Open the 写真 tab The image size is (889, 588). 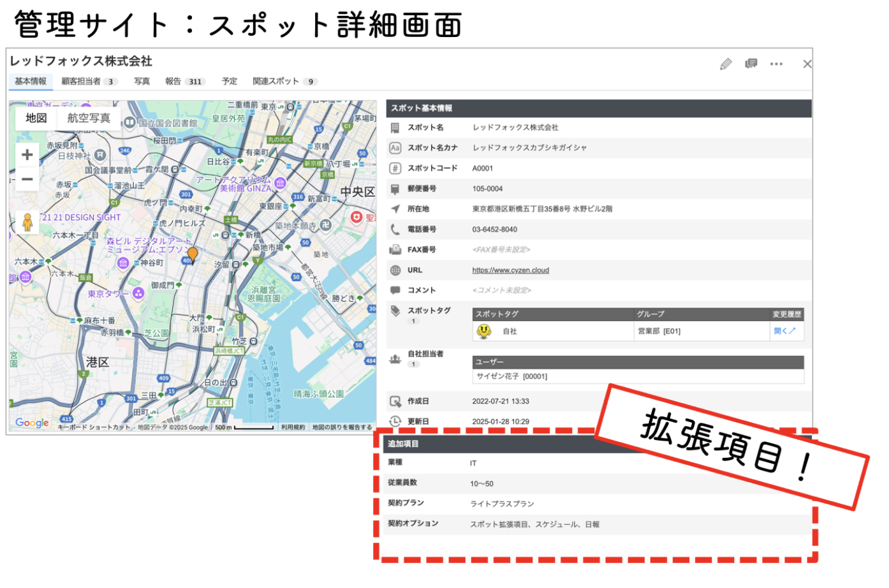[142, 82]
